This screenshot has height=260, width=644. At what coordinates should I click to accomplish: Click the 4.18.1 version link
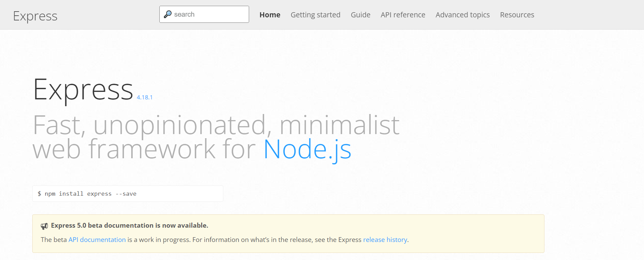click(144, 97)
